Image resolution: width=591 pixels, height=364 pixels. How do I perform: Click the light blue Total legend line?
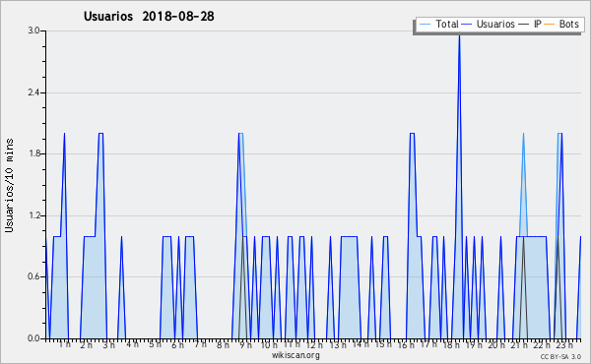coord(425,25)
